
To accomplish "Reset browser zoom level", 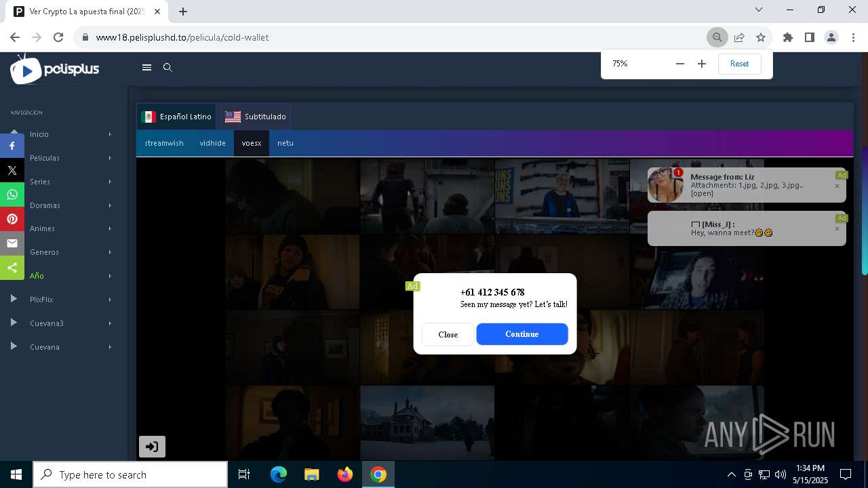I will click(739, 64).
